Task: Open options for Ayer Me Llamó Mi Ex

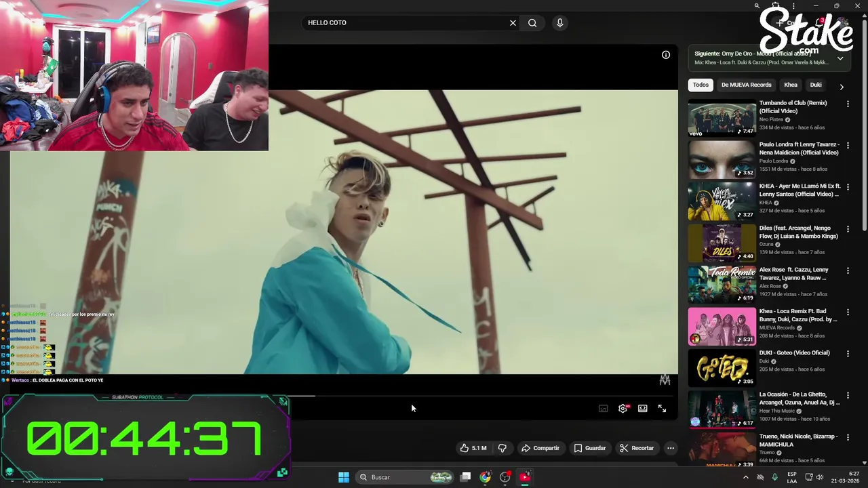Action: (848, 187)
